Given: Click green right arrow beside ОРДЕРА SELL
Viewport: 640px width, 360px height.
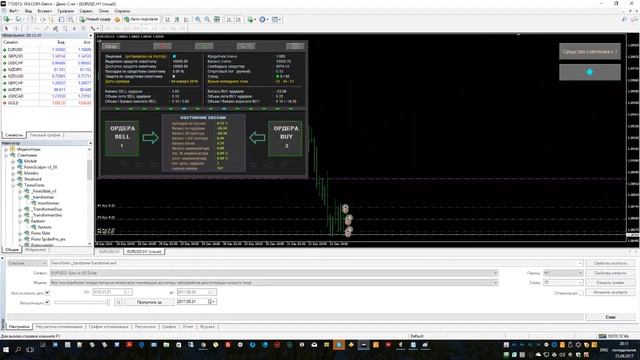Looking at the screenshot, I should coord(150,138).
